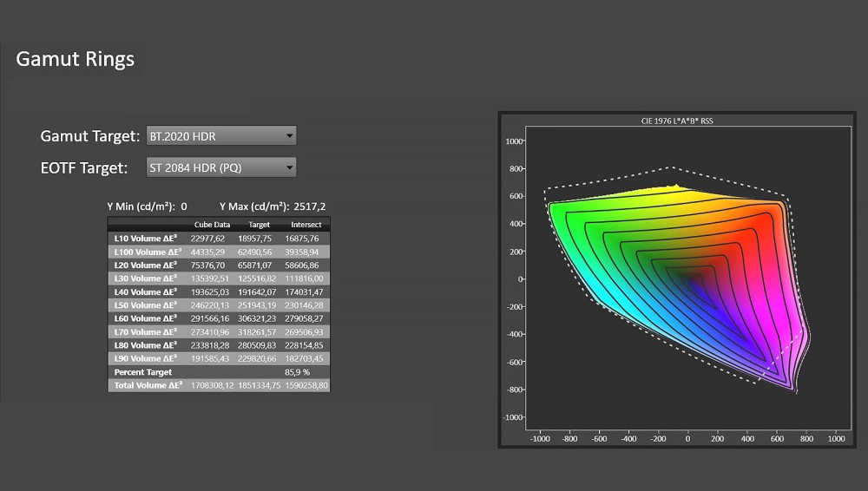Click the CIE 1976 L*A*B* RSS chart title
The image size is (868, 491).
click(677, 121)
